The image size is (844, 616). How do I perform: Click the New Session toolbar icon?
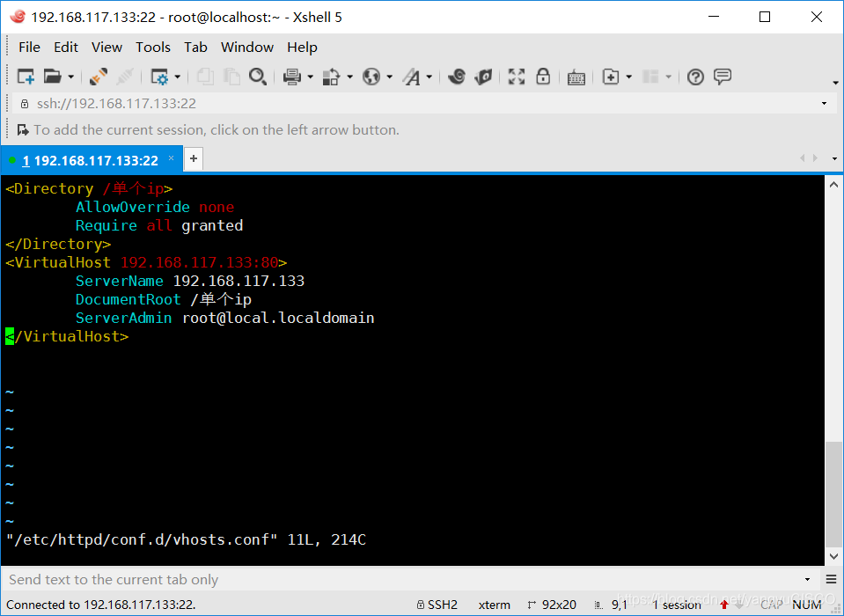click(26, 77)
